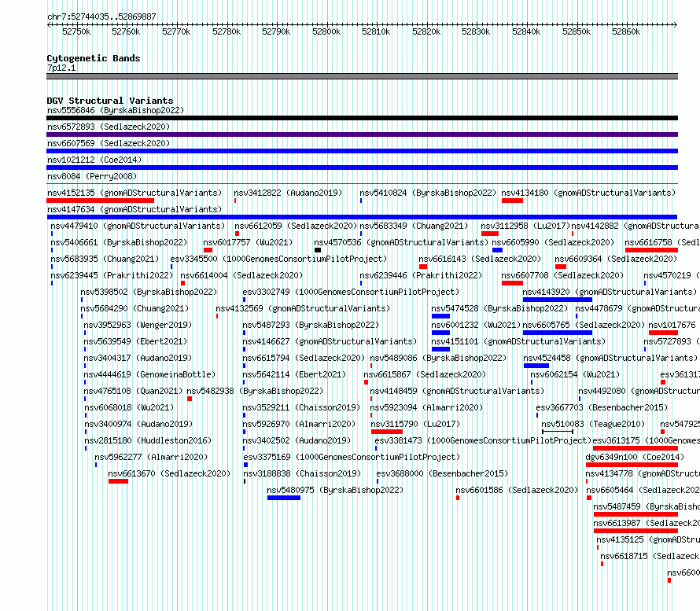Select the nsv4143920 blue variant bar
This screenshot has height=611, width=700.
(x=558, y=300)
